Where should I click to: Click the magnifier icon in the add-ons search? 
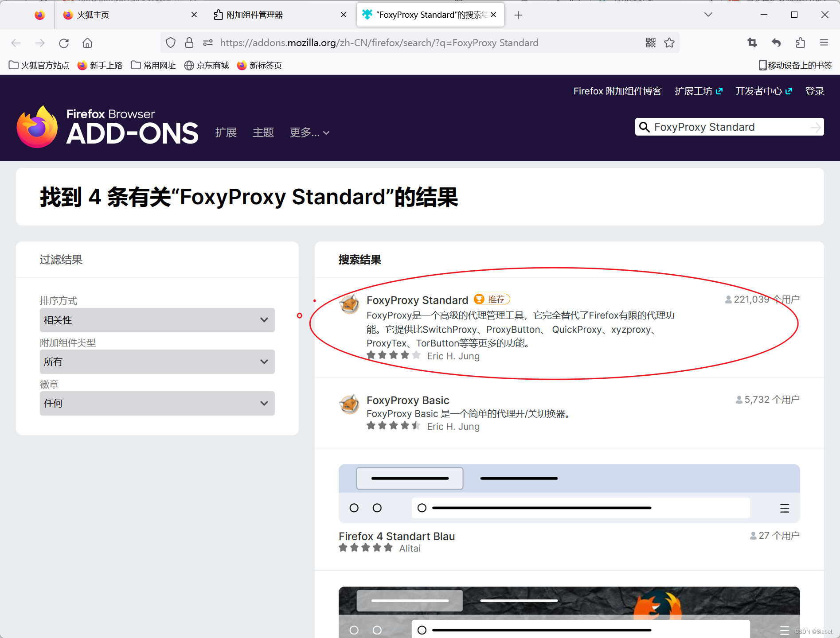[x=645, y=127]
